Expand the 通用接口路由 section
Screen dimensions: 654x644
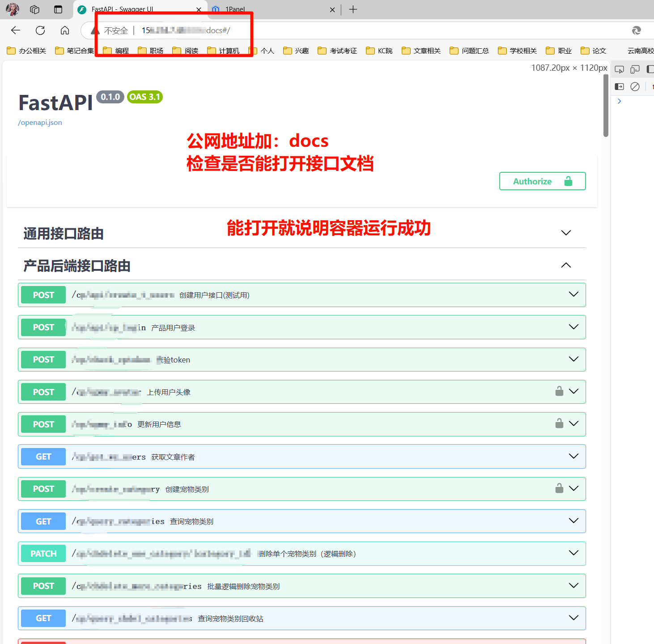coord(565,233)
